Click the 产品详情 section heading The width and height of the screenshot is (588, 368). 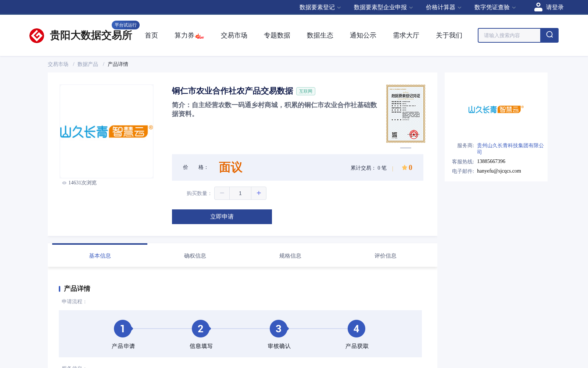[x=77, y=289]
